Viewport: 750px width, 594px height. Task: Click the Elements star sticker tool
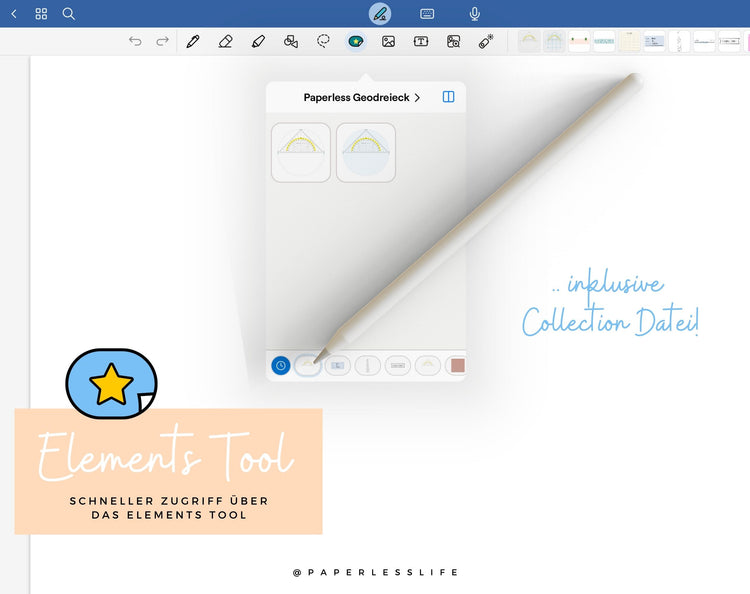point(356,42)
